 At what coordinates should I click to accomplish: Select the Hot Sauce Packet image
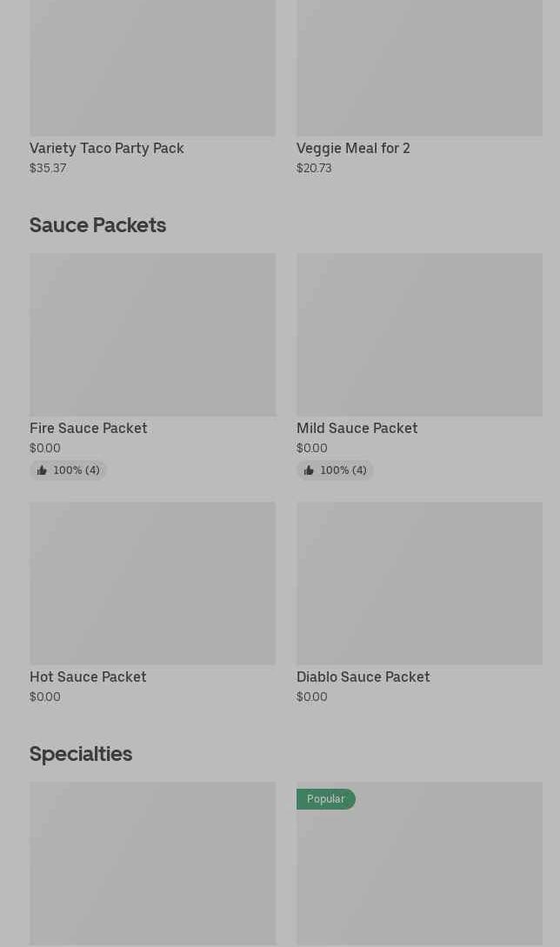coord(152,584)
